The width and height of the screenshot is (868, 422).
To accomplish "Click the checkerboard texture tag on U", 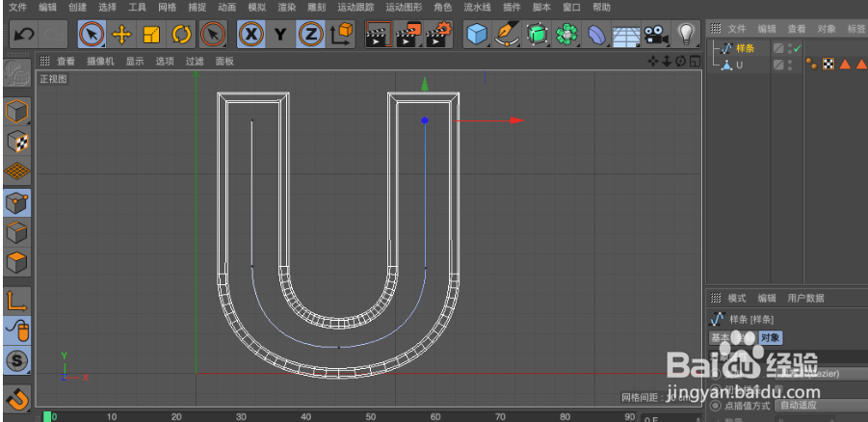I will pos(829,65).
